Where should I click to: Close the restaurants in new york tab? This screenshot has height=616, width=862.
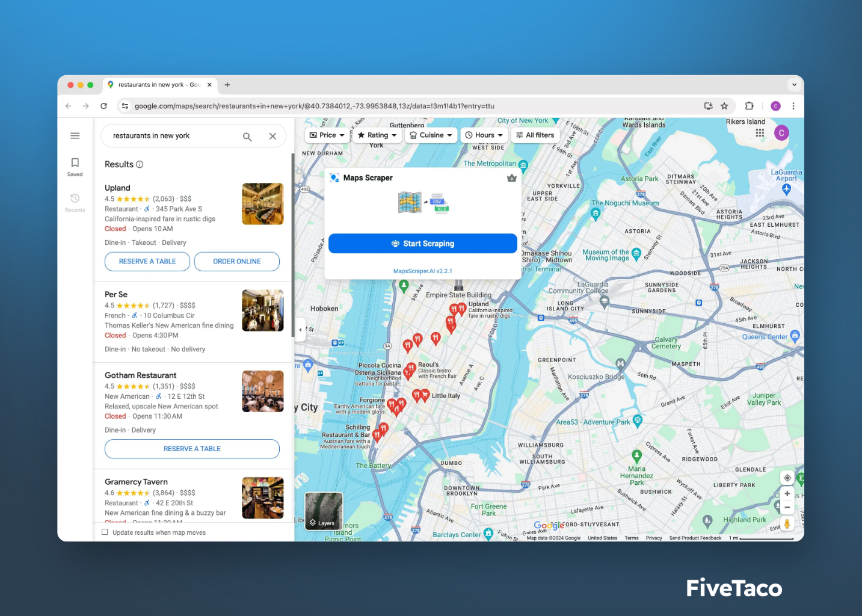tap(209, 85)
